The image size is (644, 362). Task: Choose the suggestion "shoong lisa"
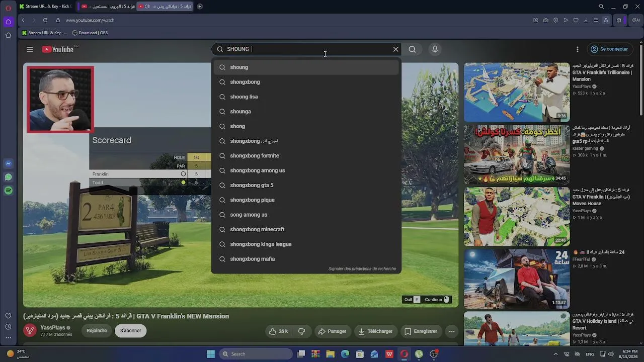point(306,97)
